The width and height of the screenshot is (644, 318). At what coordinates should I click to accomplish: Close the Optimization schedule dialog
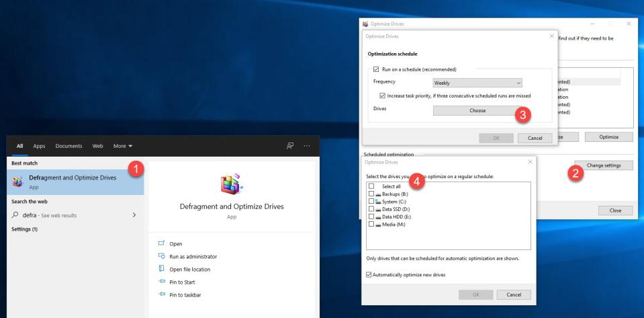[x=551, y=36]
